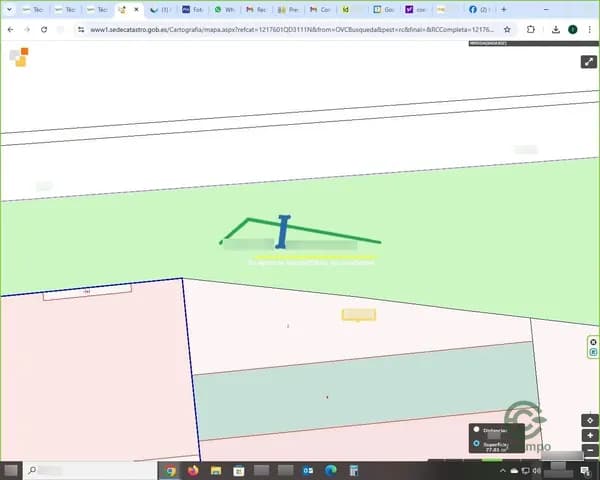Open the Chrome three-dot menu
600x480 pixels.
click(590, 29)
